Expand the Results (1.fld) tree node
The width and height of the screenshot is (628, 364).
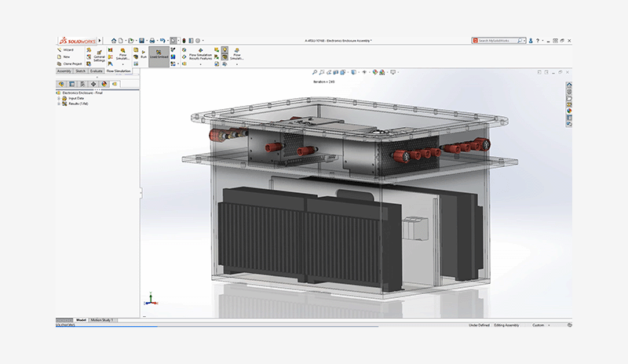(58, 104)
